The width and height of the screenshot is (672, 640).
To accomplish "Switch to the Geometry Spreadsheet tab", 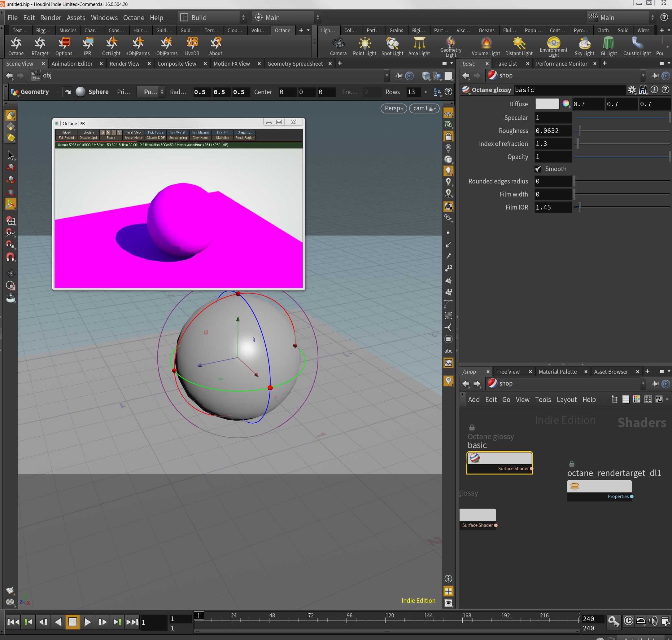I will [295, 64].
